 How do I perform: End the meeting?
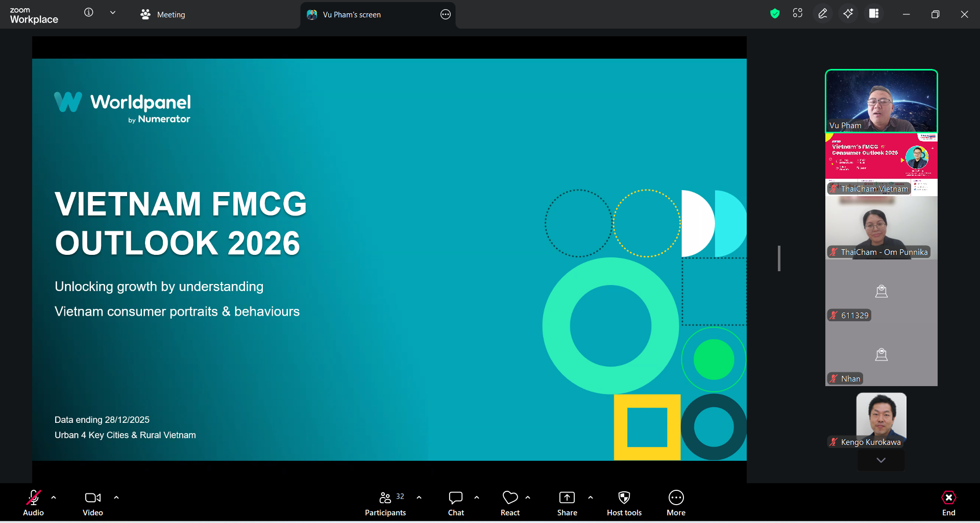click(x=948, y=503)
